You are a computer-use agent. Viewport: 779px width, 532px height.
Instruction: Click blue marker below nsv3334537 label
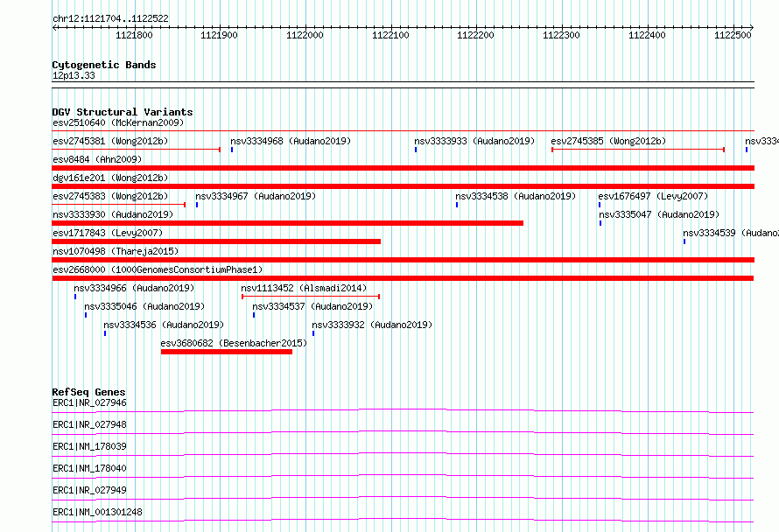(x=254, y=315)
